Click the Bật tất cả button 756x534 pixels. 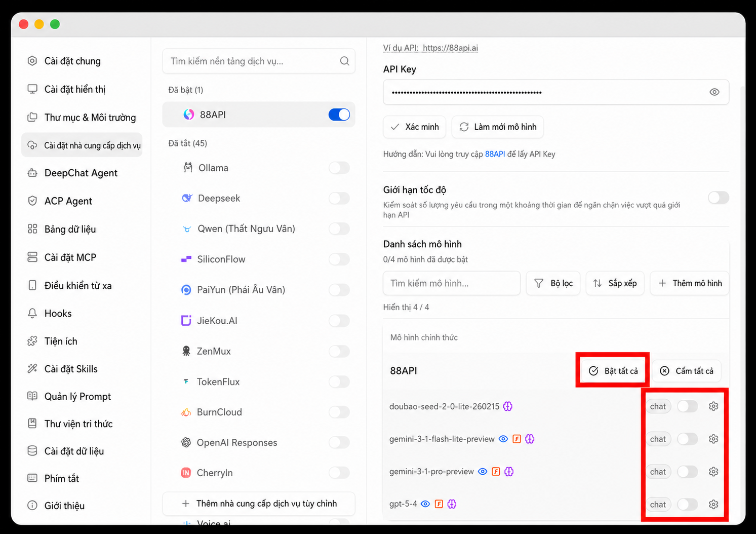click(x=614, y=371)
